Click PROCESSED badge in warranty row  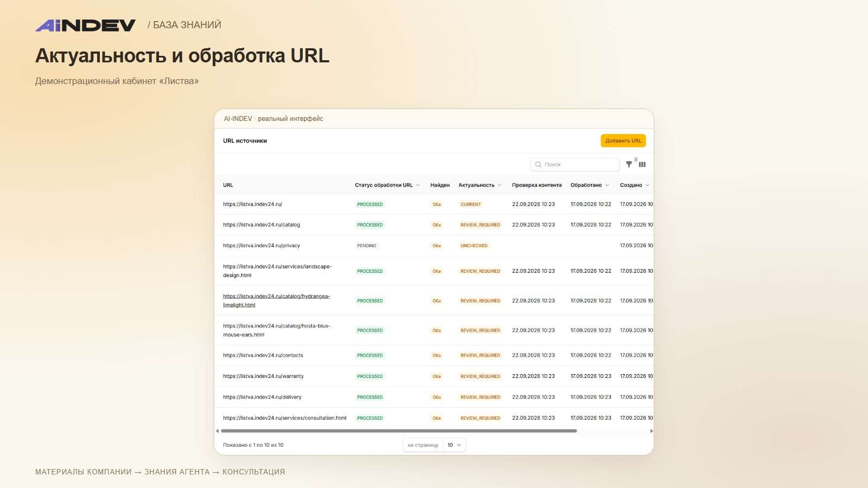[x=370, y=376]
